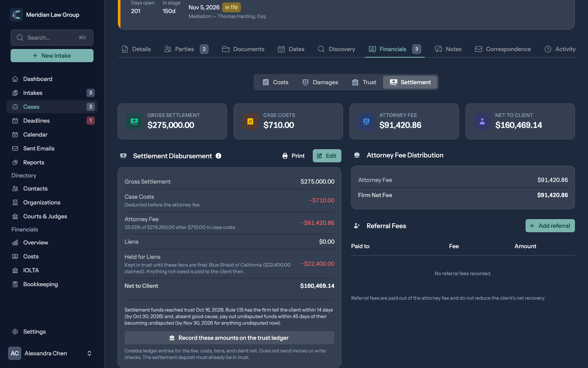This screenshot has width=588, height=368.
Task: Click the Intakes clipboard icon
Action: [x=15, y=93]
